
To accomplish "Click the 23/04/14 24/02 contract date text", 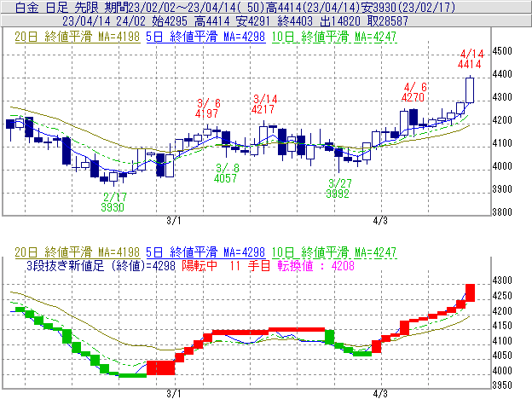I will click(104, 21).
